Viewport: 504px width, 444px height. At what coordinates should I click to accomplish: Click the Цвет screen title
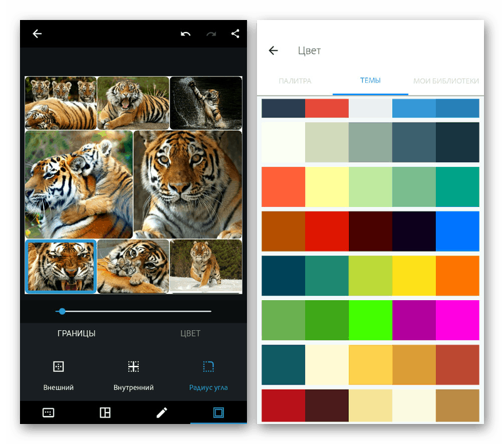click(x=309, y=51)
